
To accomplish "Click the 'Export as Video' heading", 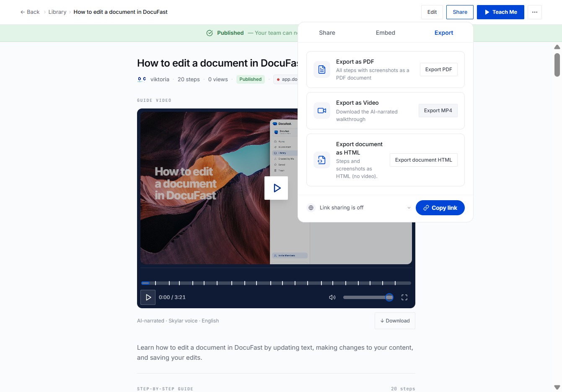I will pos(357,103).
